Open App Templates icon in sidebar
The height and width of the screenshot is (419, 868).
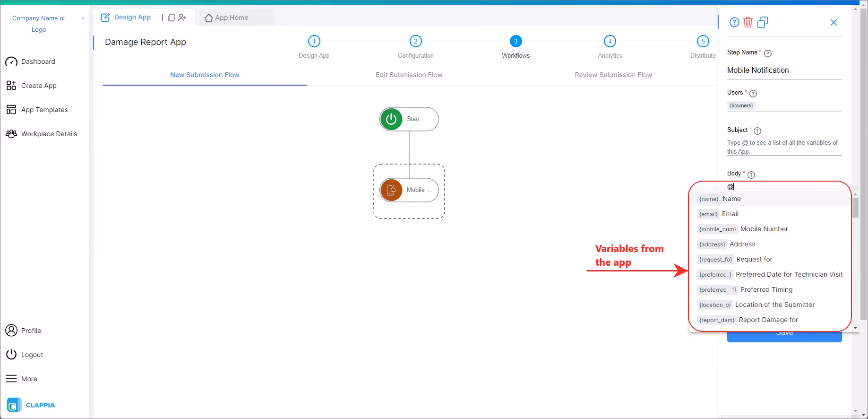[x=11, y=110]
